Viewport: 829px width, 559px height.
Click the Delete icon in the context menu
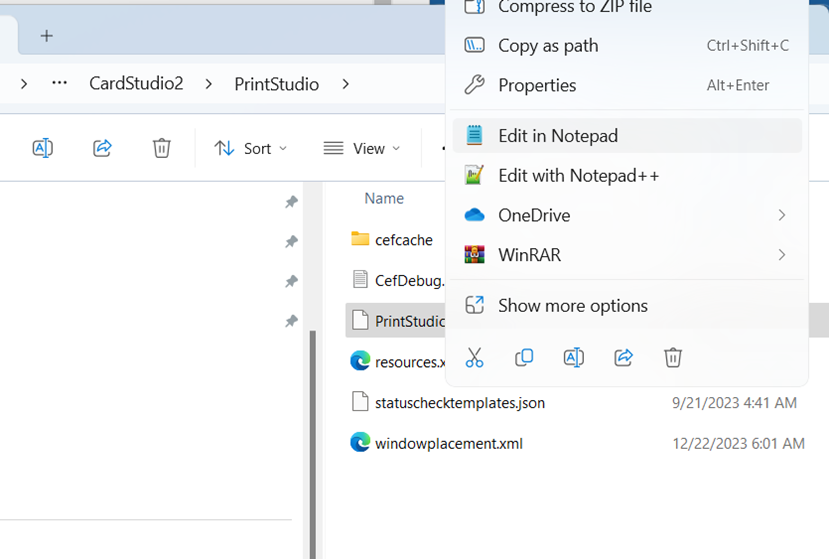pos(673,358)
